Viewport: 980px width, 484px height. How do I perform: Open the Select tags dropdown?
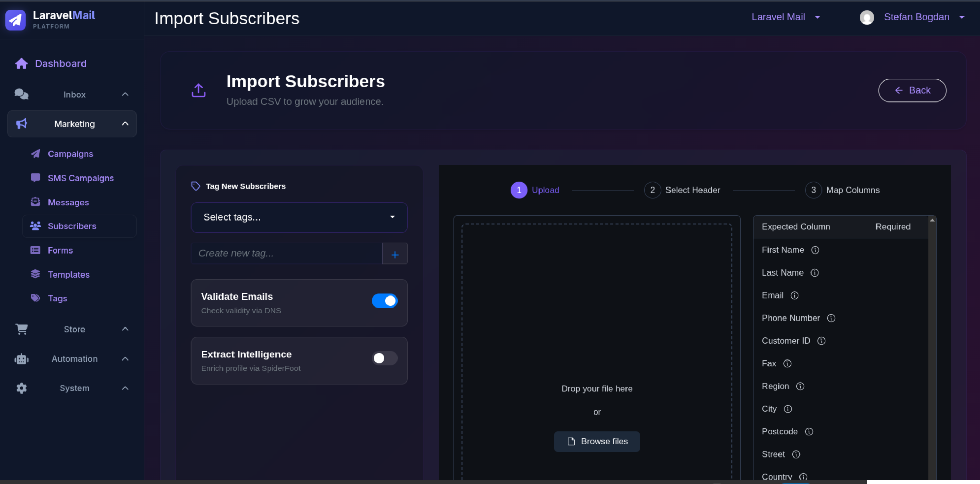point(299,217)
